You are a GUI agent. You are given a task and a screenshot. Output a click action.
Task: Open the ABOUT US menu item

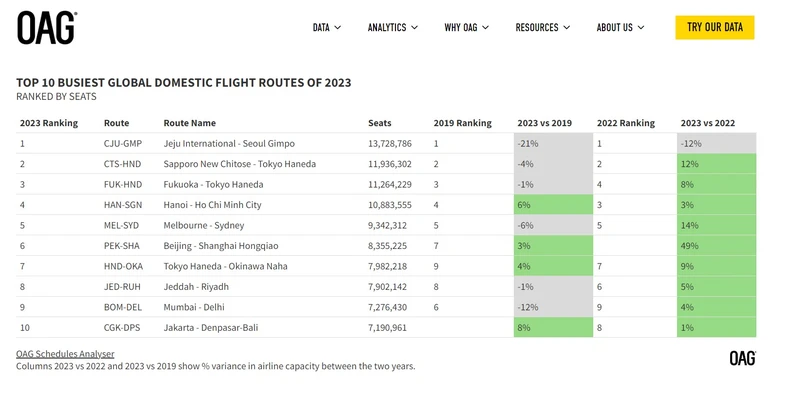coord(614,28)
